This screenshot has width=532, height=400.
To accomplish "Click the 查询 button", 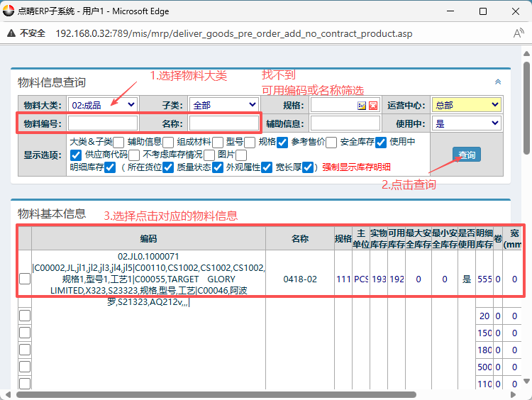I will 467,155.
